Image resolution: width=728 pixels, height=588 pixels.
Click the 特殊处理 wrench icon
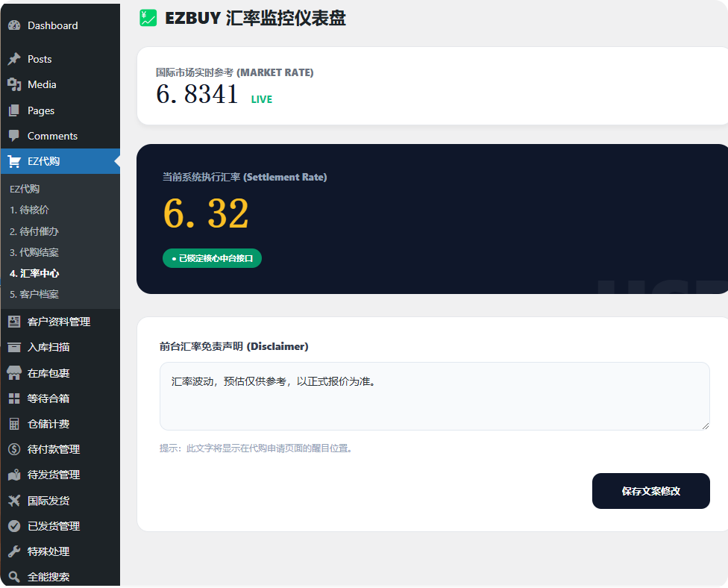tap(13, 551)
